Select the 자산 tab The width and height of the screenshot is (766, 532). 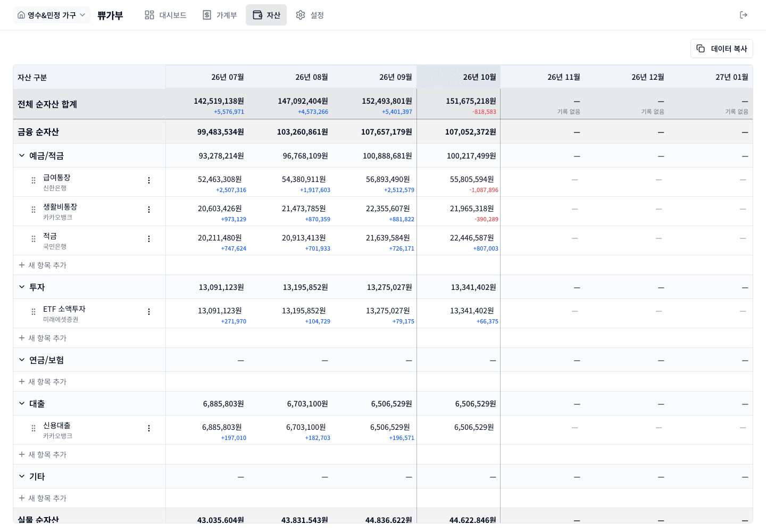266,15
